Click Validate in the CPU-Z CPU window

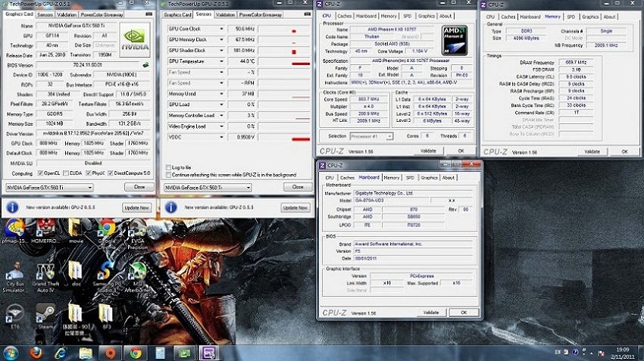428,151
